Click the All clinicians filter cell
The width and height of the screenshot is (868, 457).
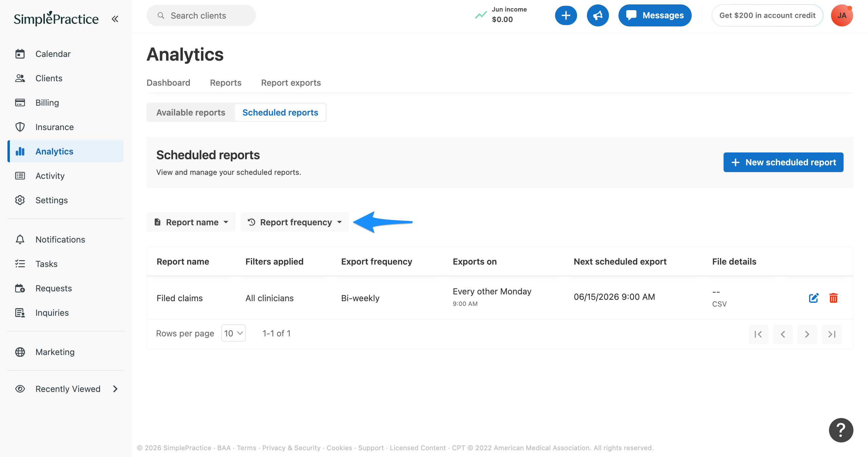270,298
